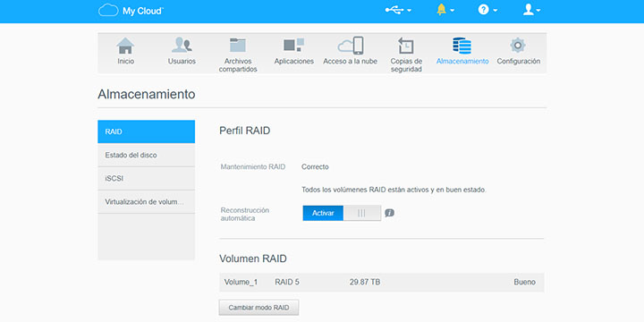Click Cambiar modo RAID button

pyautogui.click(x=258, y=308)
